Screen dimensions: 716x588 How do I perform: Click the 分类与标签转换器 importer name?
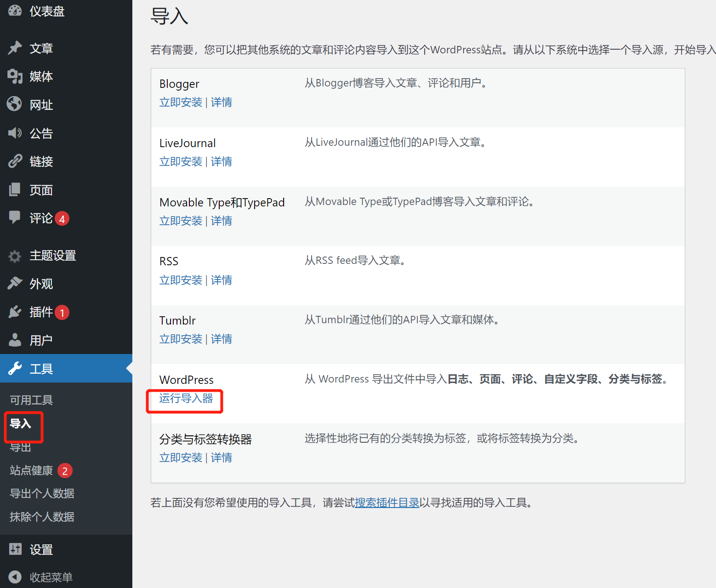[x=205, y=439]
